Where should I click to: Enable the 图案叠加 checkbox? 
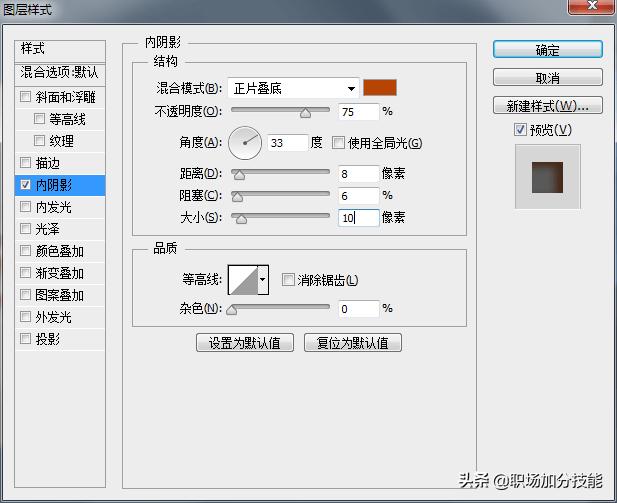25,294
